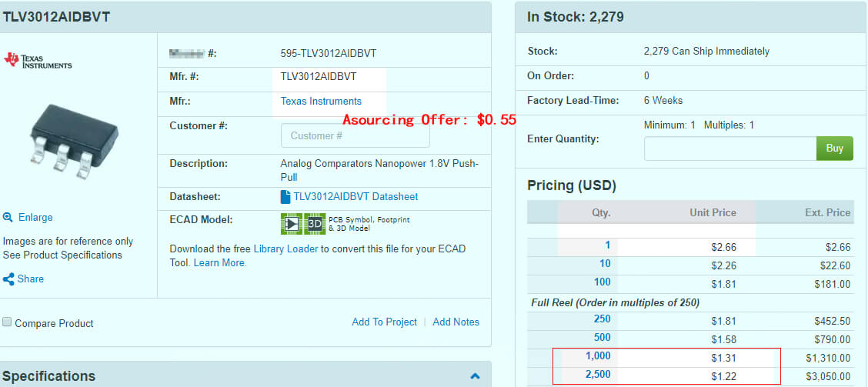Select quantity 100 price break
This screenshot has height=387, width=868.
click(603, 282)
